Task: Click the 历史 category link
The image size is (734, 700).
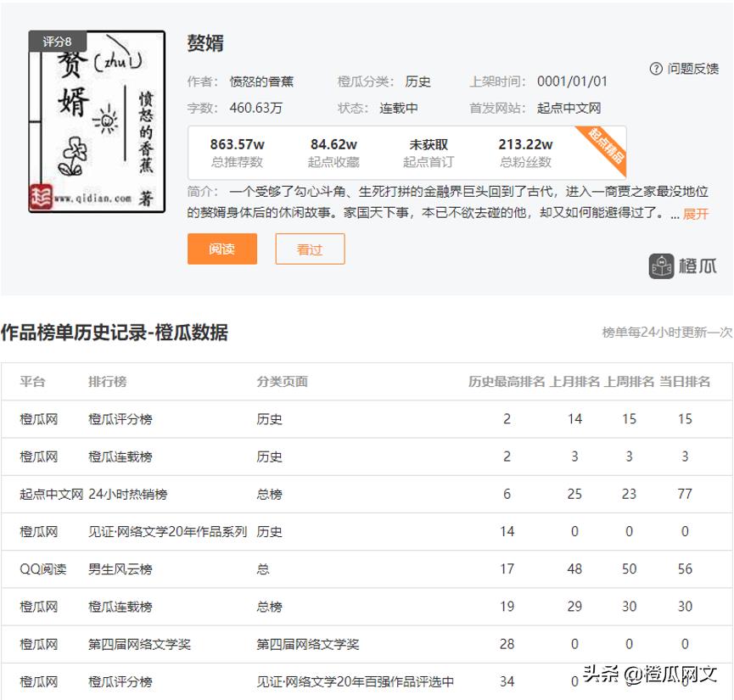Action: [417, 81]
